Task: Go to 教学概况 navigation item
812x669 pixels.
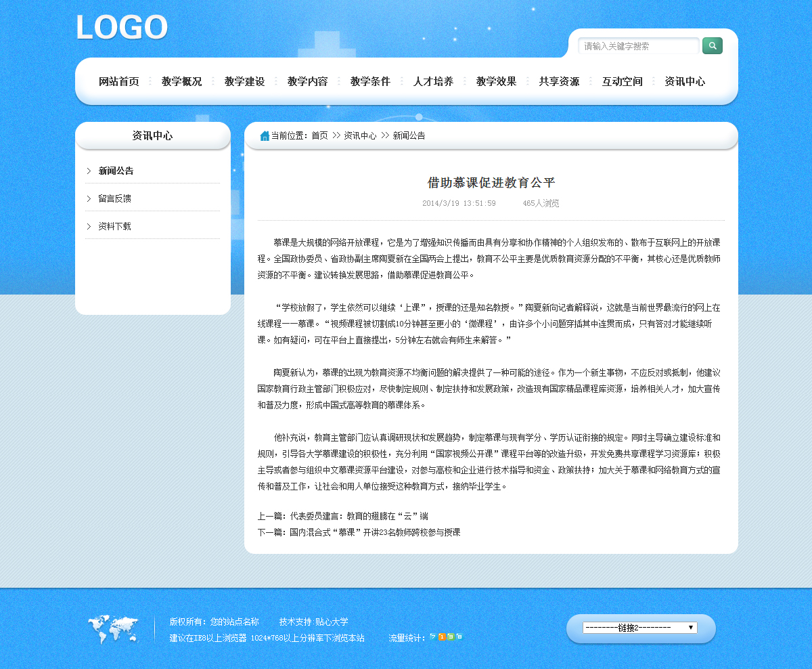Action: click(181, 82)
